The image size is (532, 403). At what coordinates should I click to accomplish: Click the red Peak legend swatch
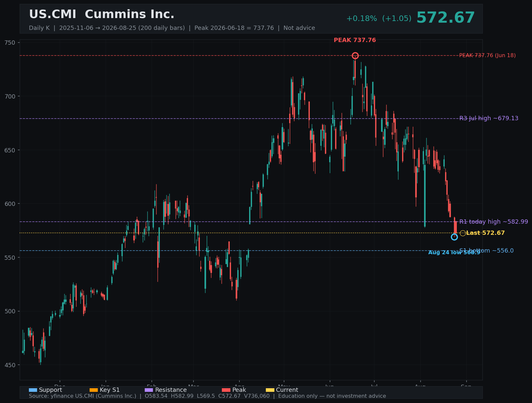[x=226, y=390]
